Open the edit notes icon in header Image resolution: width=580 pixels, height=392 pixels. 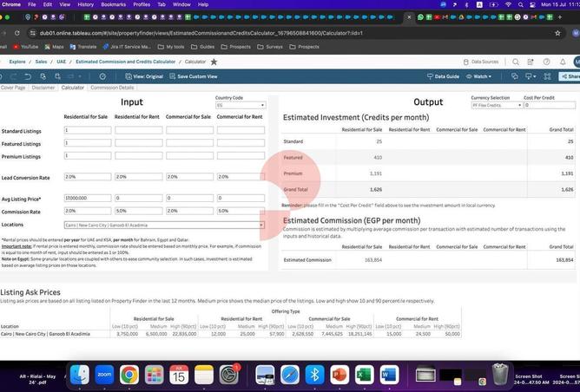[x=531, y=62]
